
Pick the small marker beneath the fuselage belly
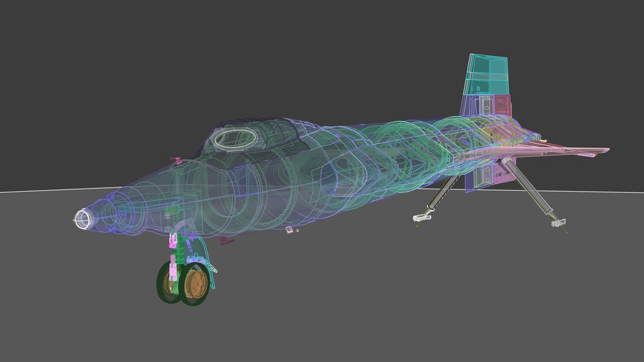[x=289, y=230]
